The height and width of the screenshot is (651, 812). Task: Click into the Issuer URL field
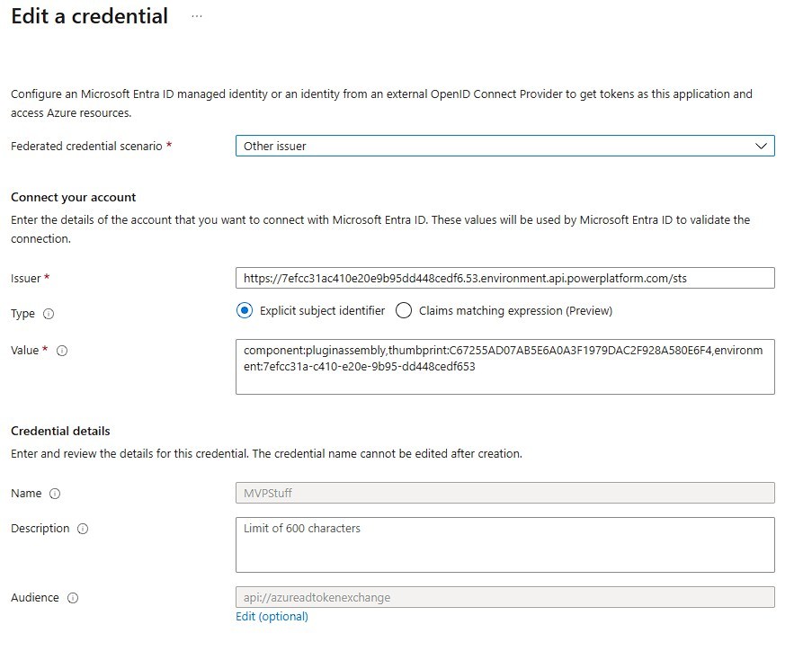coord(504,278)
